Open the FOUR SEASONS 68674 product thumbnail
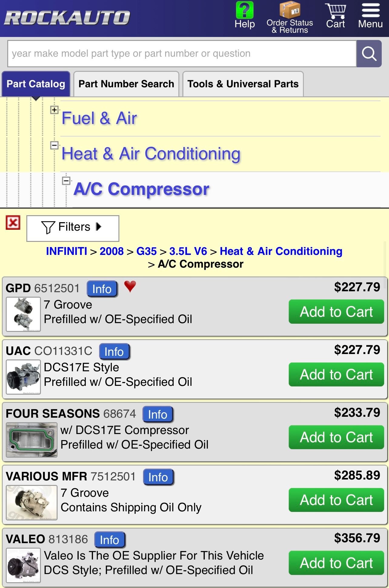 pos(32,440)
